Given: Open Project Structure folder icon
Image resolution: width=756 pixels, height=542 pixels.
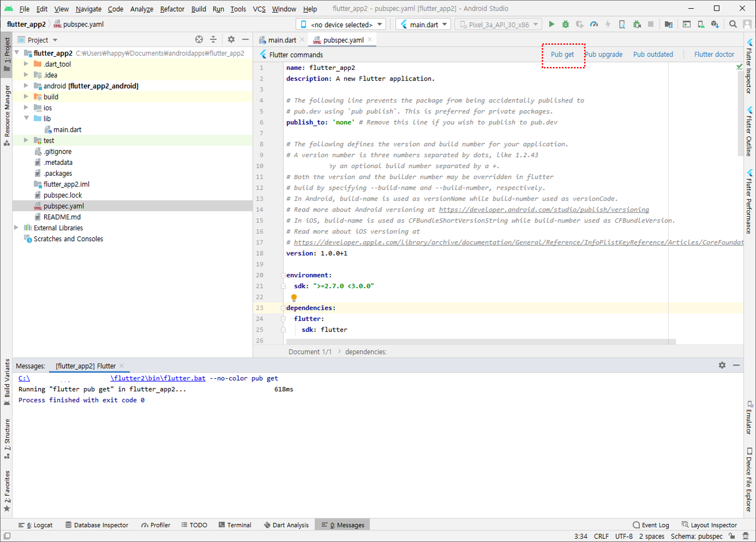Looking at the screenshot, I should click(668, 24).
